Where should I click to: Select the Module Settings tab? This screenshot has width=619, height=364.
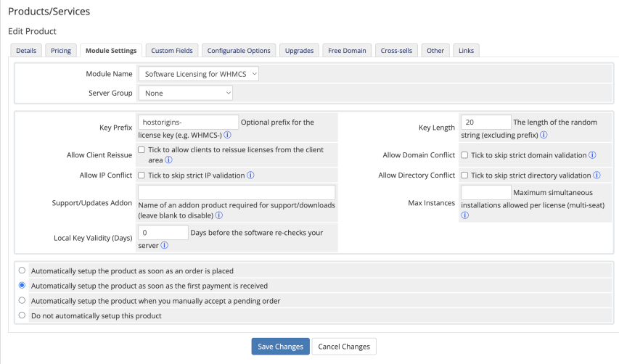(111, 51)
